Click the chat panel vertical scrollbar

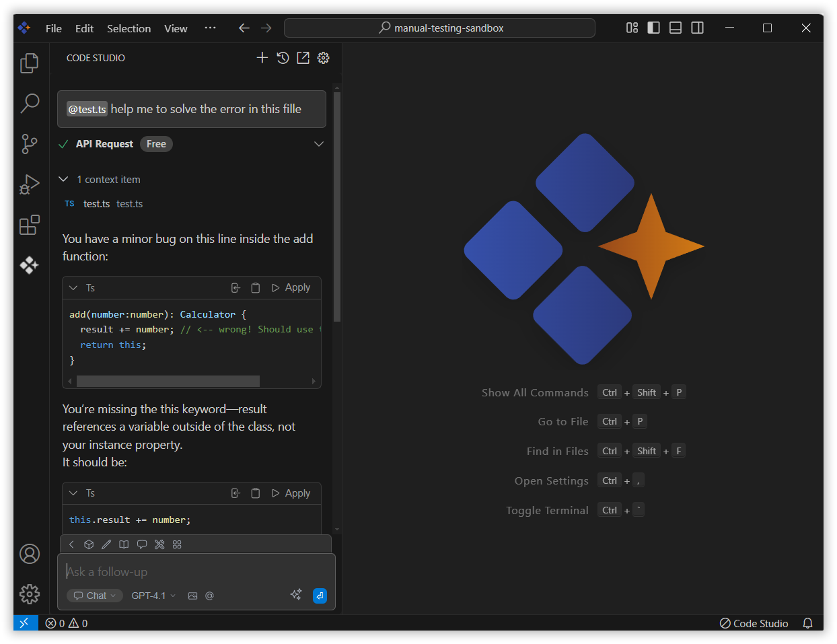pos(337,207)
